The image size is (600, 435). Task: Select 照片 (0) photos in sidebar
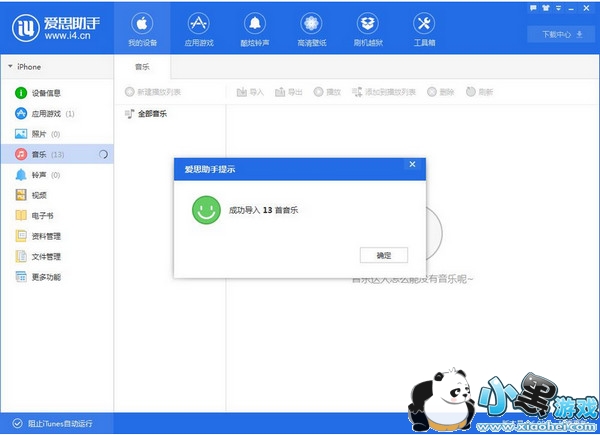pos(57,134)
